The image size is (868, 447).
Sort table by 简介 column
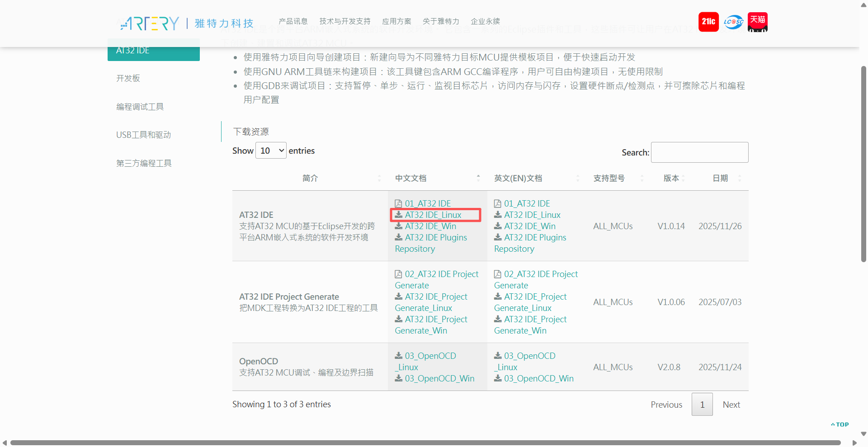tap(310, 178)
